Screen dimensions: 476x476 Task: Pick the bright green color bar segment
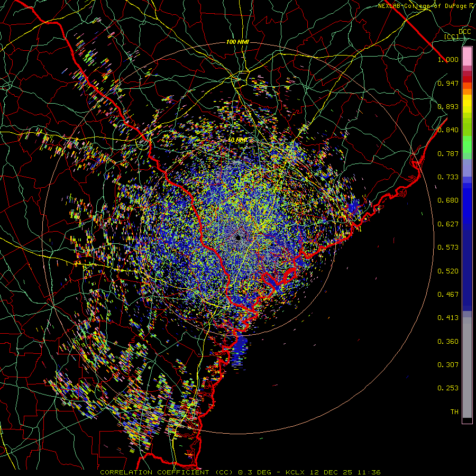pos(467,145)
